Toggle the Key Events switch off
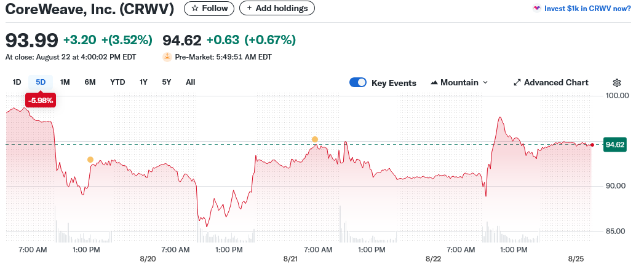The image size is (644, 264). pos(358,82)
